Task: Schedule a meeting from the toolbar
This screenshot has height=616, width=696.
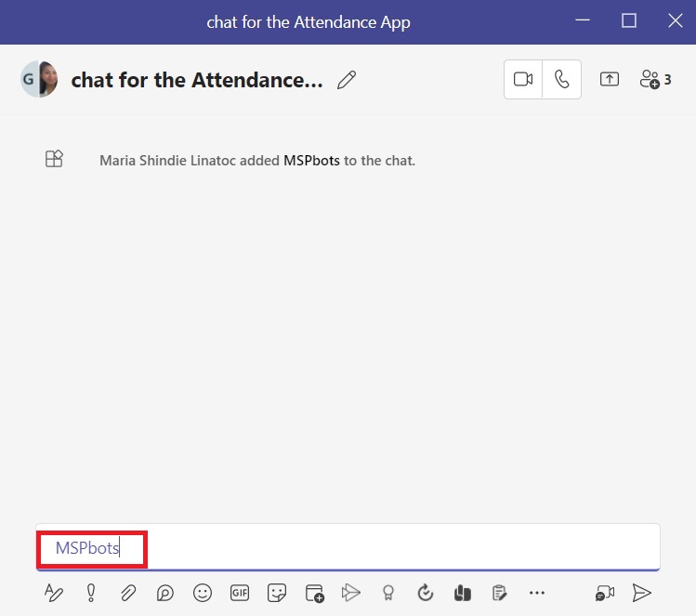Action: (x=314, y=593)
